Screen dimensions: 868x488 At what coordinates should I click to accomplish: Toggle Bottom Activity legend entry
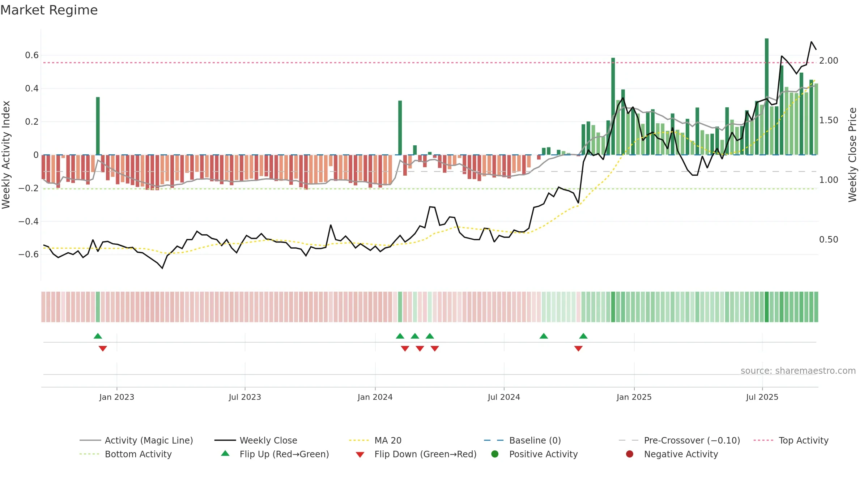click(x=125, y=454)
